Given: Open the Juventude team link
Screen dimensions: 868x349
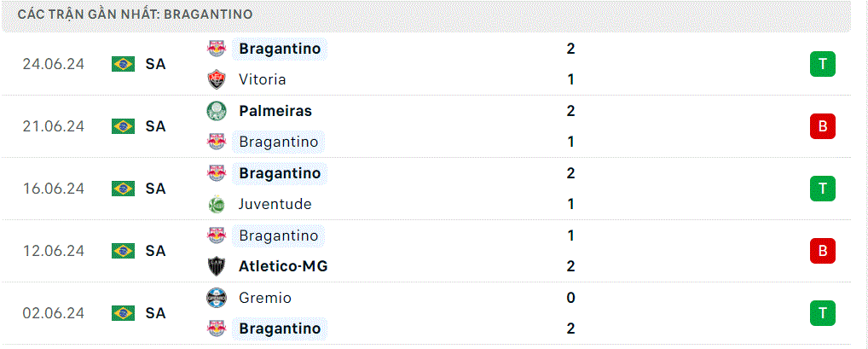Looking at the screenshot, I should click(x=275, y=205).
